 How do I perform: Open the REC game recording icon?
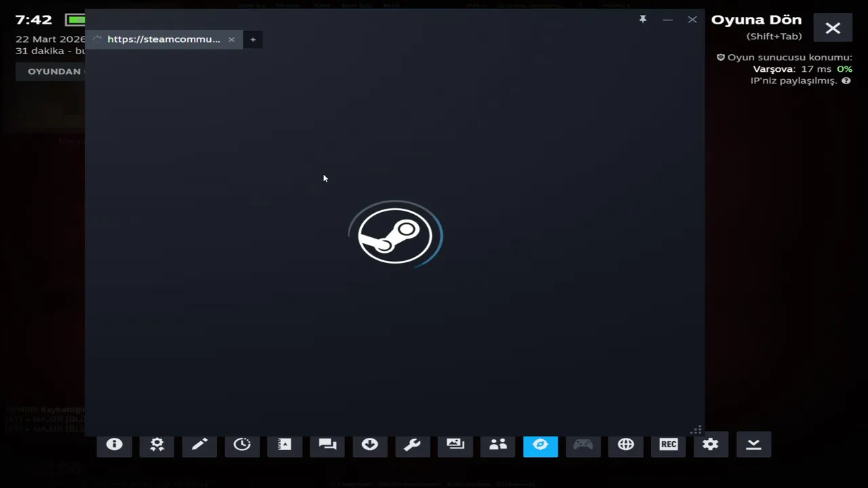[x=669, y=445]
